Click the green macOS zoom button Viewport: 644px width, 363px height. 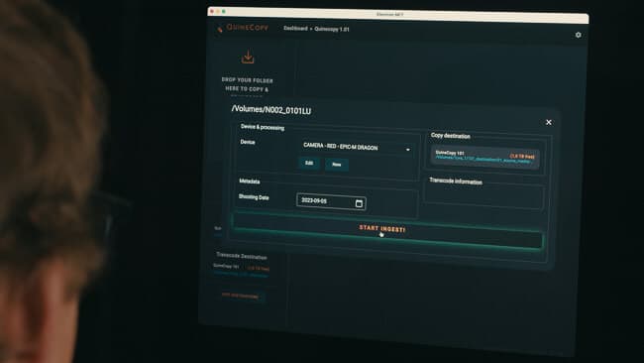click(x=224, y=12)
